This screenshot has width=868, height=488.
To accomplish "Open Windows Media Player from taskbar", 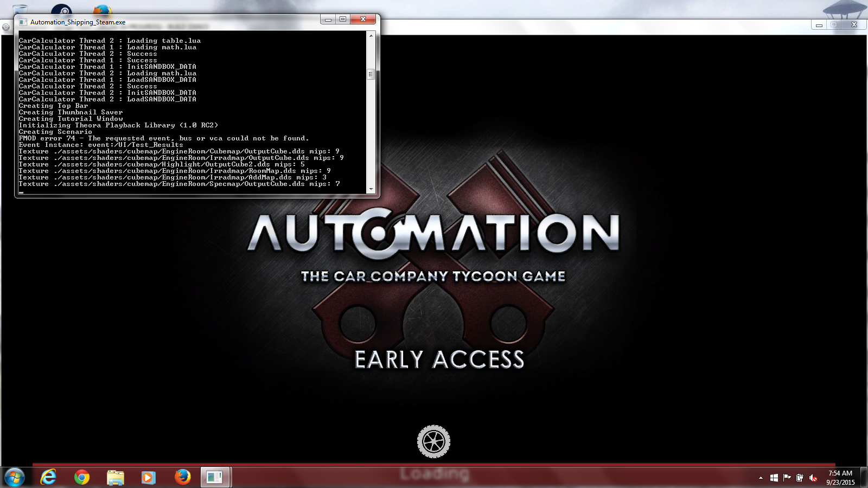I will tap(149, 477).
